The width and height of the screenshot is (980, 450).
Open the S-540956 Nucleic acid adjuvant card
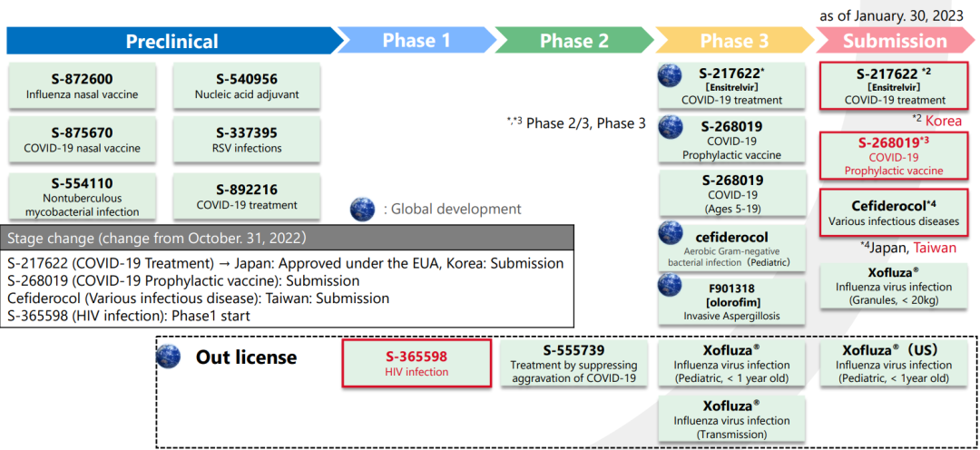click(x=246, y=87)
